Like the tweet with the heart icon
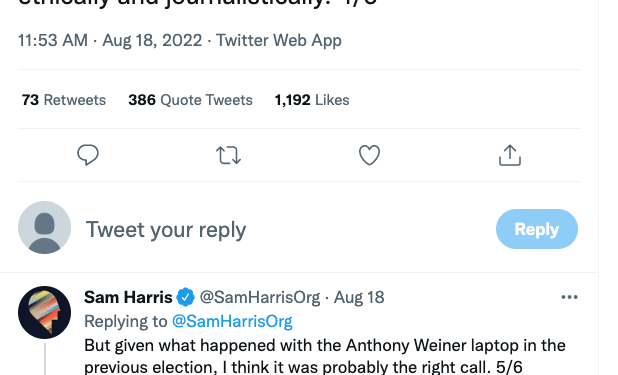This screenshot has width=618, height=375. tap(369, 155)
